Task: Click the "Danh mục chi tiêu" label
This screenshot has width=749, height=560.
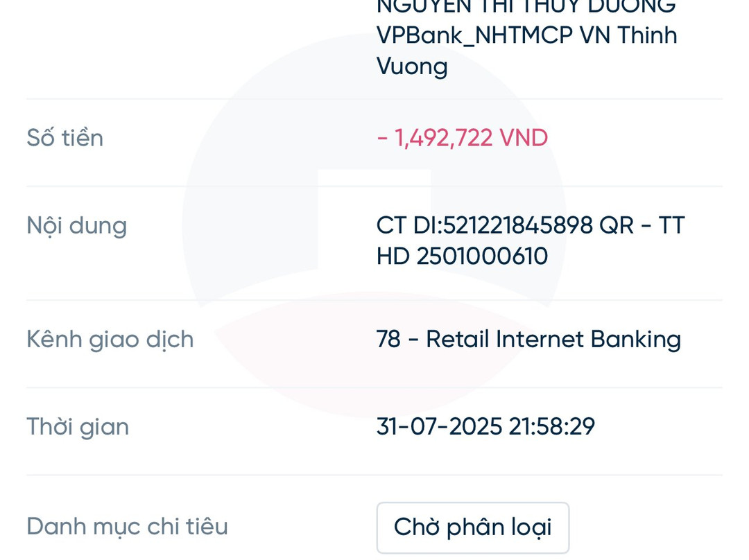Action: click(x=127, y=527)
